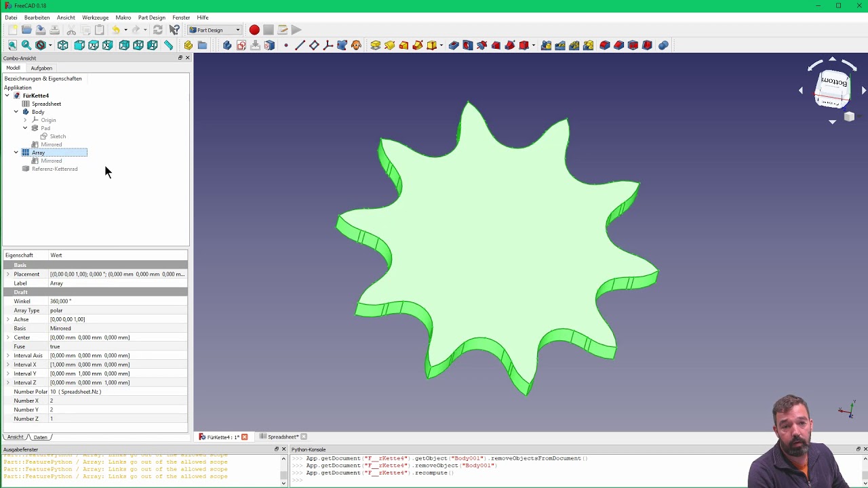Screen dimensions: 868x488
Task: Click the Array Type value polar
Action: click(x=118, y=310)
